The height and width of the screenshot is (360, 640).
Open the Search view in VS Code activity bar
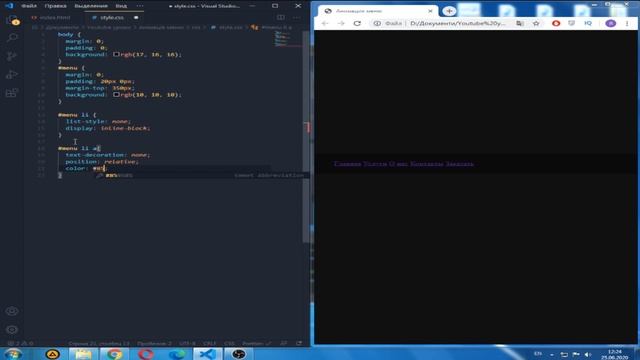tap(12, 38)
